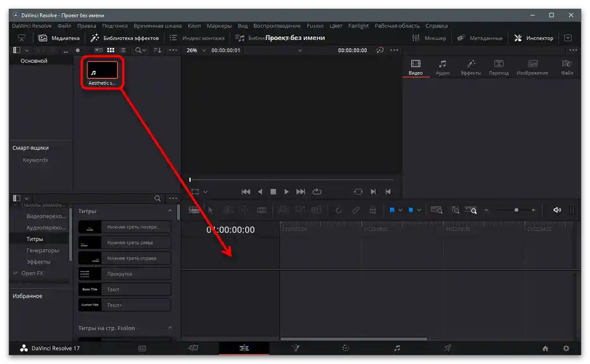
Task: Open flag color dropdown arrow
Action: pos(401,210)
